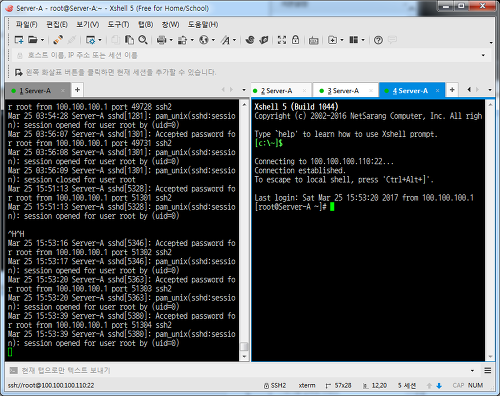Expand the Print dropdown arrow

tap(171, 40)
